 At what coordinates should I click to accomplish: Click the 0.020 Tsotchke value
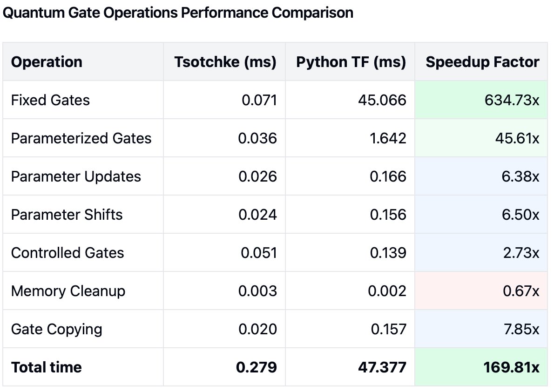257,329
